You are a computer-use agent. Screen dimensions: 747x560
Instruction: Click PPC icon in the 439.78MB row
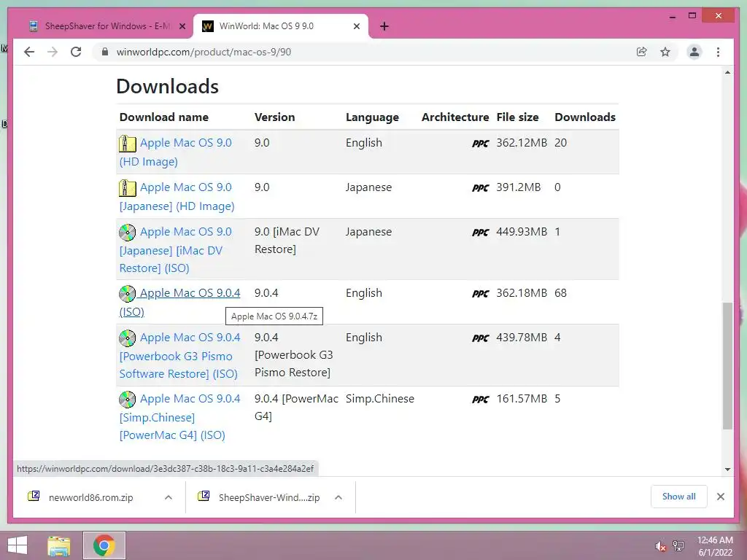(480, 338)
